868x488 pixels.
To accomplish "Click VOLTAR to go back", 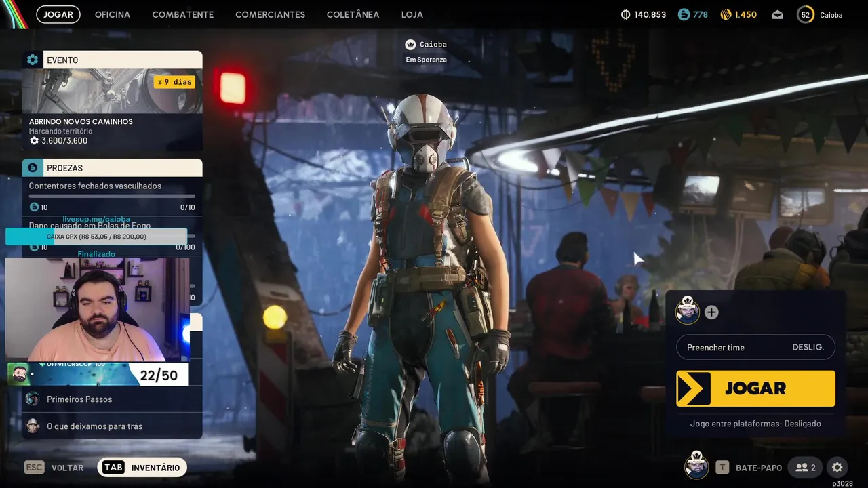I will click(68, 468).
